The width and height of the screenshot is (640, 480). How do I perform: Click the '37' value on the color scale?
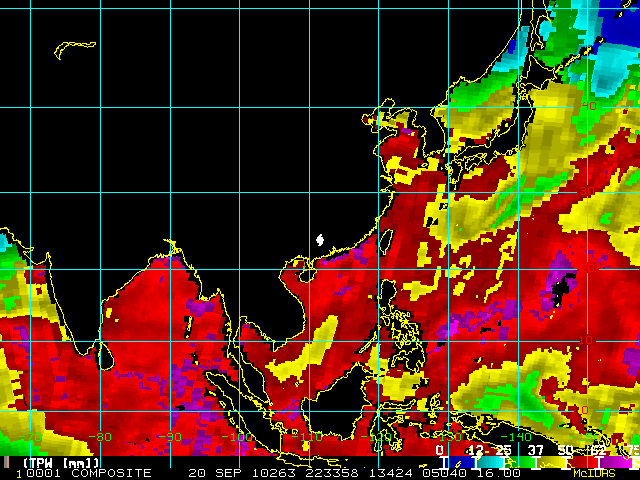click(x=536, y=450)
